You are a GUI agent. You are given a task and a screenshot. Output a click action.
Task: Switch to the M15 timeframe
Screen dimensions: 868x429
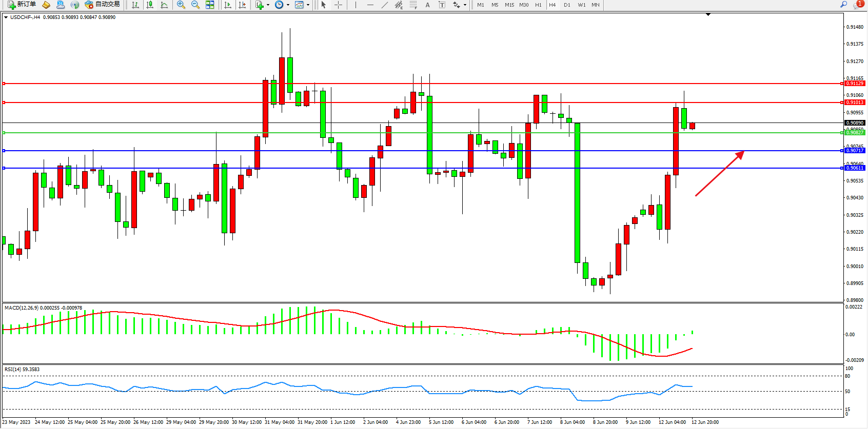509,5
